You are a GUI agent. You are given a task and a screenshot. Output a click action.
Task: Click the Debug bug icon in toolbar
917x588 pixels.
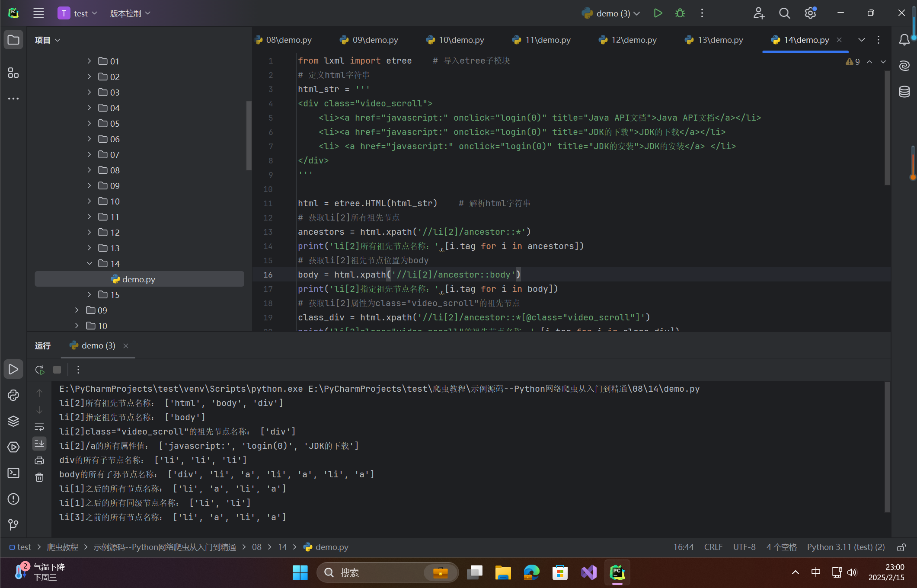point(680,13)
